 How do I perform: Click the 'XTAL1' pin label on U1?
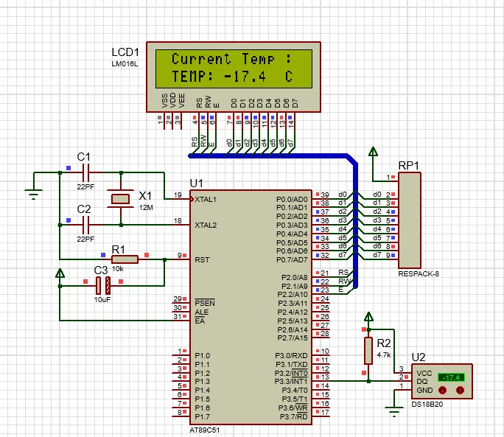pos(206,200)
